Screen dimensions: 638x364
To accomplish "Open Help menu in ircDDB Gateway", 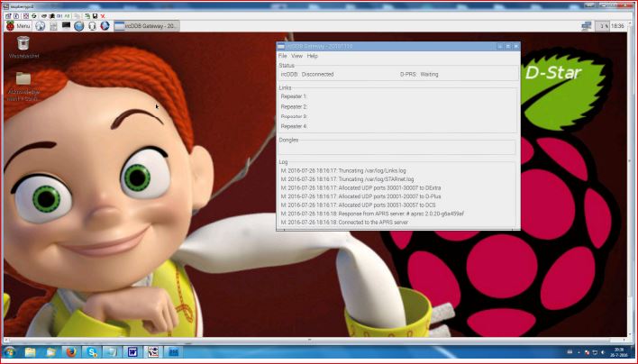I will point(312,56).
